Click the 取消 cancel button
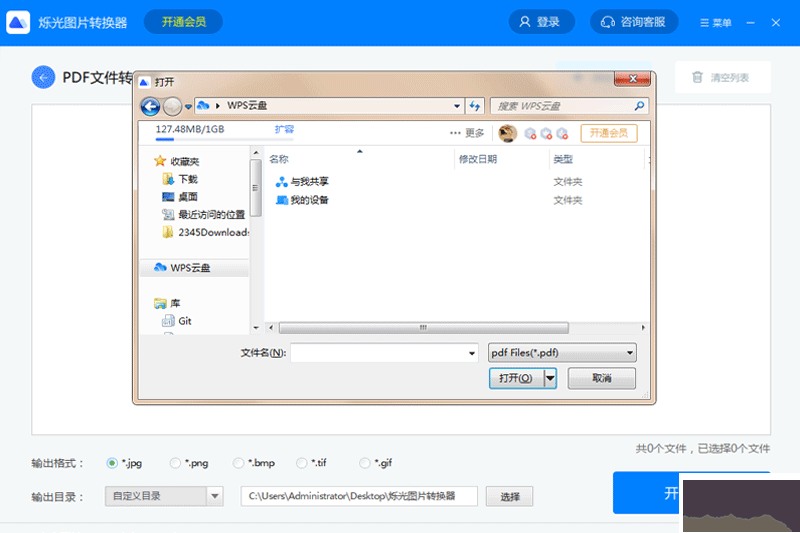 pos(602,378)
